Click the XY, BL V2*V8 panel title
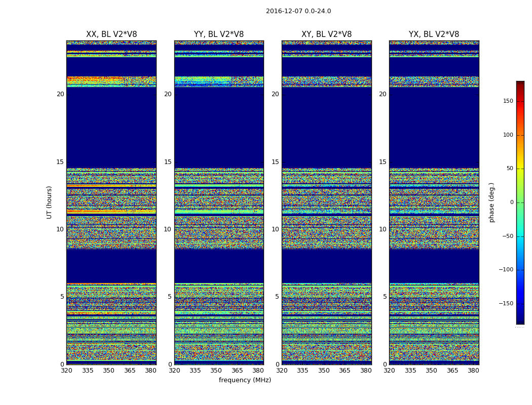 coord(326,34)
